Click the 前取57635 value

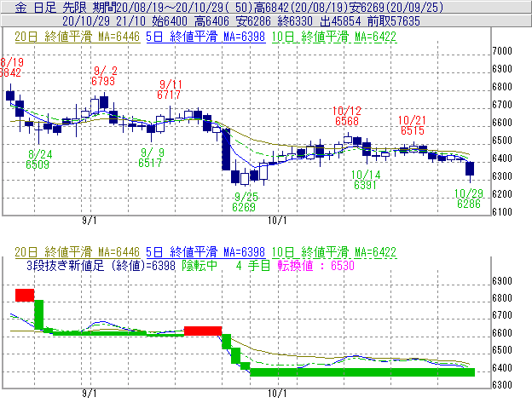pos(394,21)
